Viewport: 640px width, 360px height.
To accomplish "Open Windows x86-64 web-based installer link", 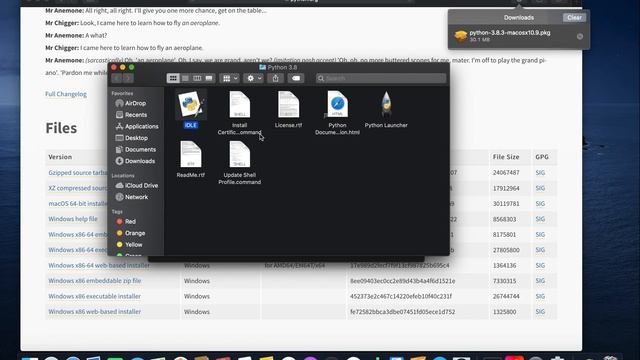I will point(99,265).
